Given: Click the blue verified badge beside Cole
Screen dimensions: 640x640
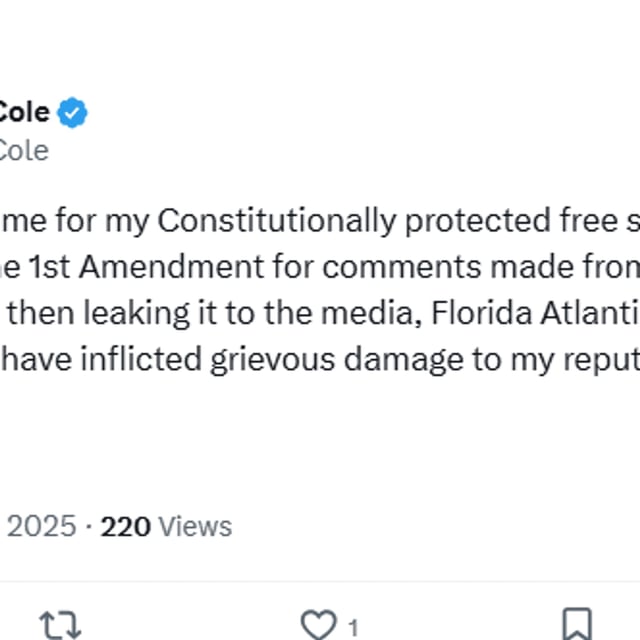Looking at the screenshot, I should tap(73, 112).
